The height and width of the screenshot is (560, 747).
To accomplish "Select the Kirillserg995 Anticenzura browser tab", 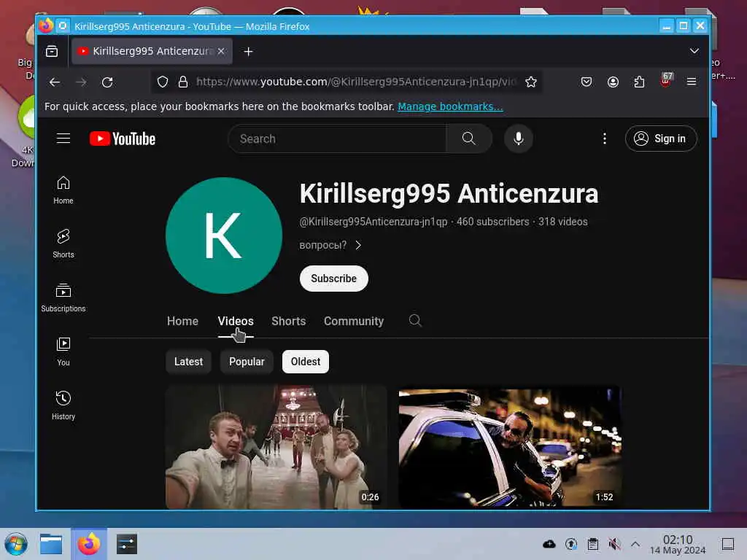I will 152,51.
